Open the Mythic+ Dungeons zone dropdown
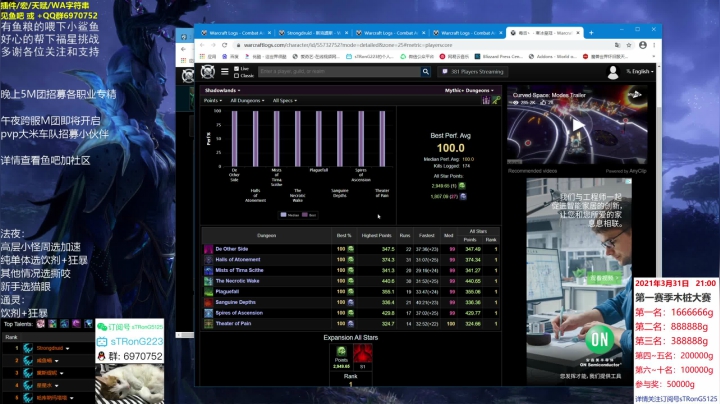The height and width of the screenshot is (404, 720). (x=469, y=90)
